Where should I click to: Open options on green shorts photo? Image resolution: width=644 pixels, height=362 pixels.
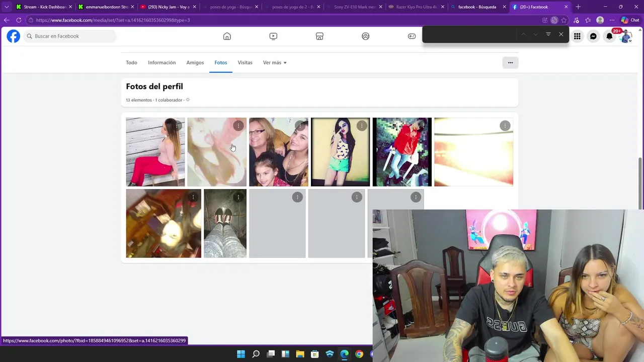pyautogui.click(x=362, y=126)
